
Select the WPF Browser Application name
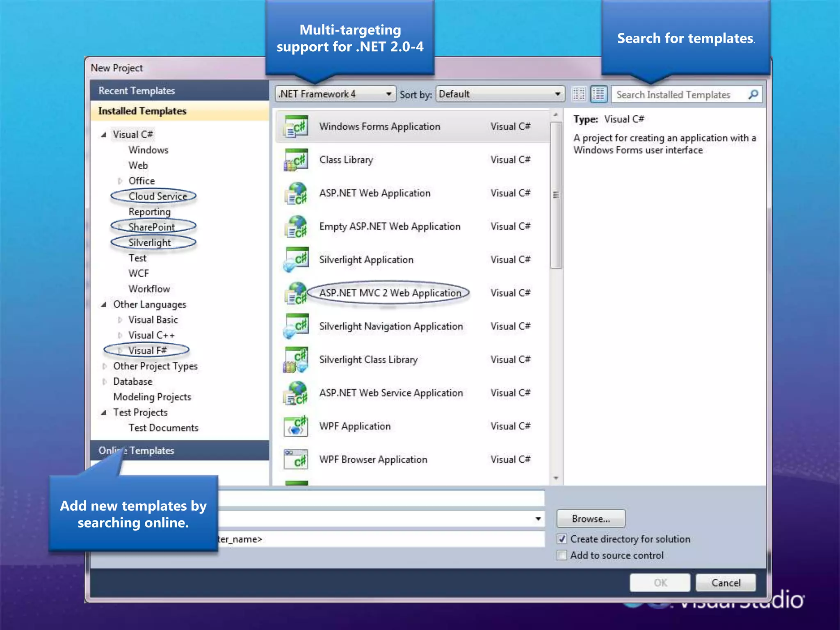click(373, 459)
